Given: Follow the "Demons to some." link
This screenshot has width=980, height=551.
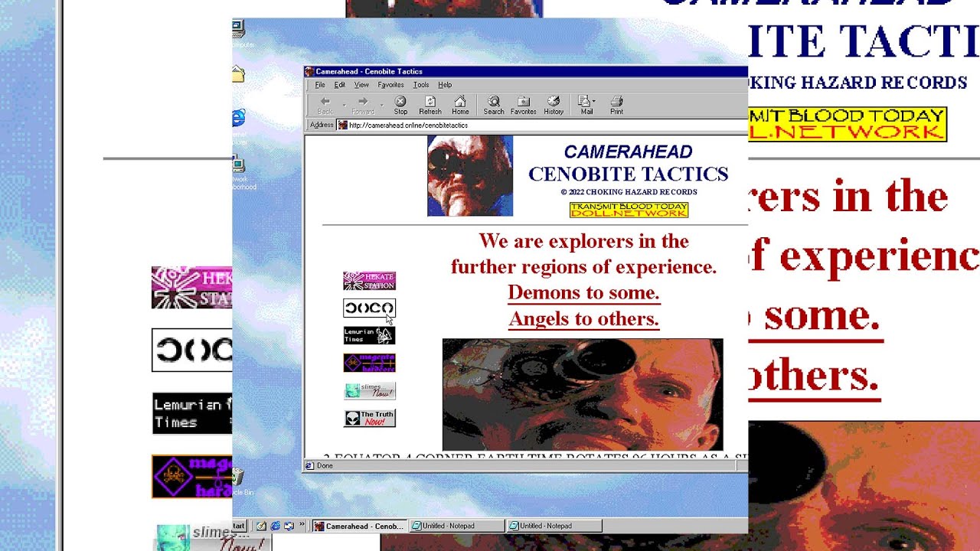Looking at the screenshot, I should point(583,292).
